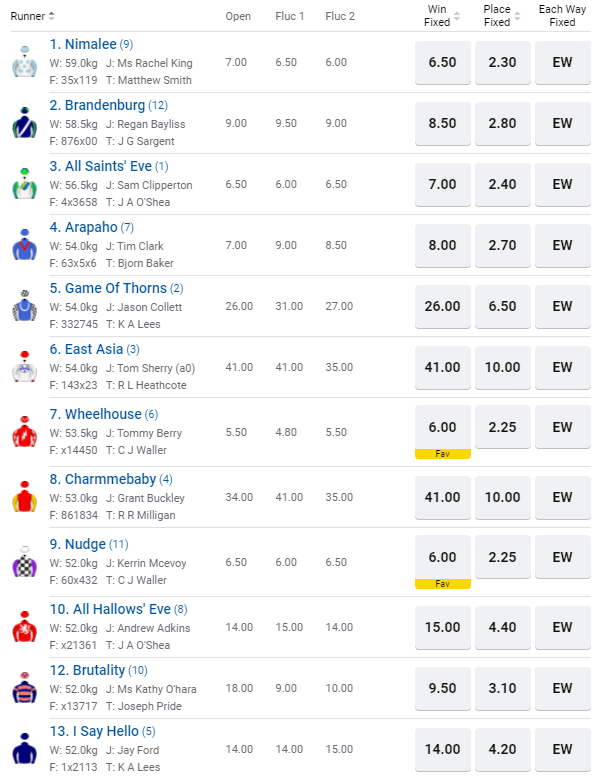Click Nimalee's jockey silks icon
Image resolution: width=605 pixels, height=778 pixels.
pyautogui.click(x=24, y=62)
